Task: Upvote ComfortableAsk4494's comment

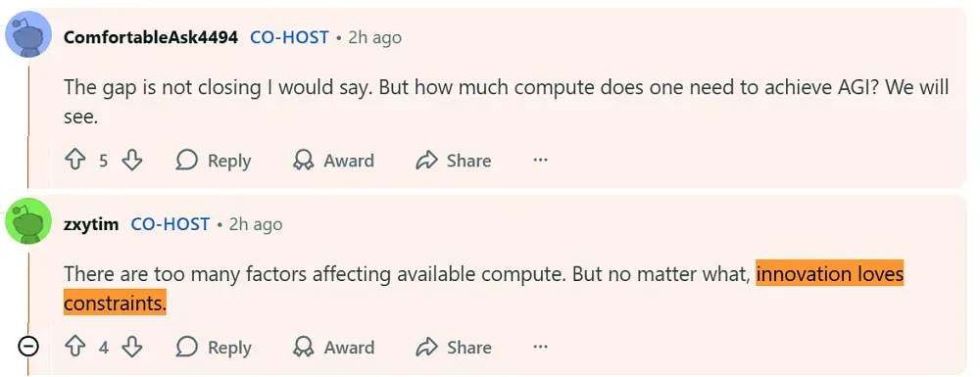Action: tap(75, 161)
